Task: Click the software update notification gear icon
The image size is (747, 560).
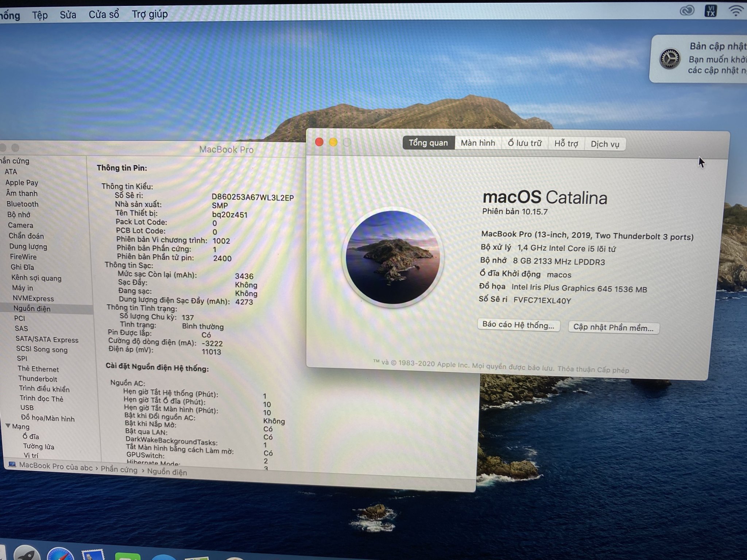Action: coord(670,58)
